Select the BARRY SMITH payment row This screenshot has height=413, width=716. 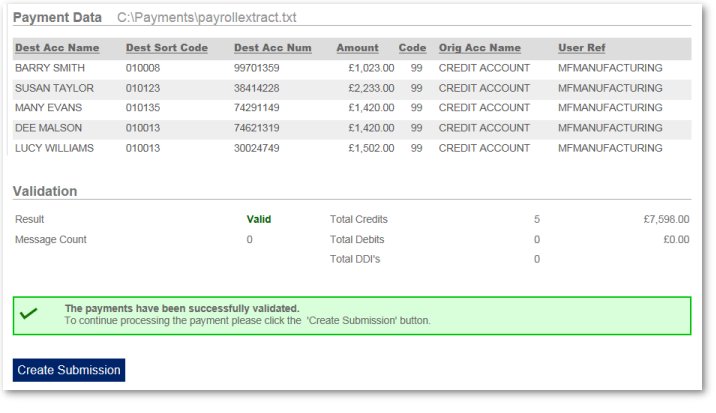coord(352,68)
